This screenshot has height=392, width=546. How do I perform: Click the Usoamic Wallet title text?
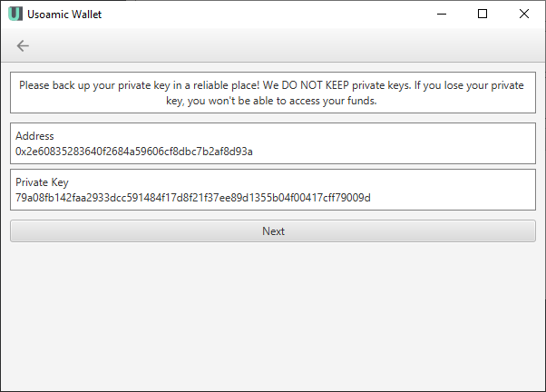(x=64, y=15)
